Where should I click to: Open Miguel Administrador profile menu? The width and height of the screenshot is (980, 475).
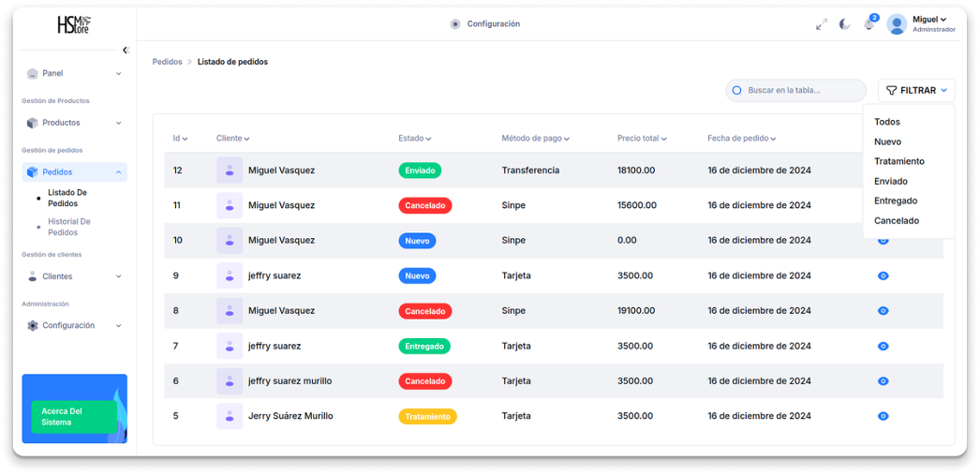(921, 24)
